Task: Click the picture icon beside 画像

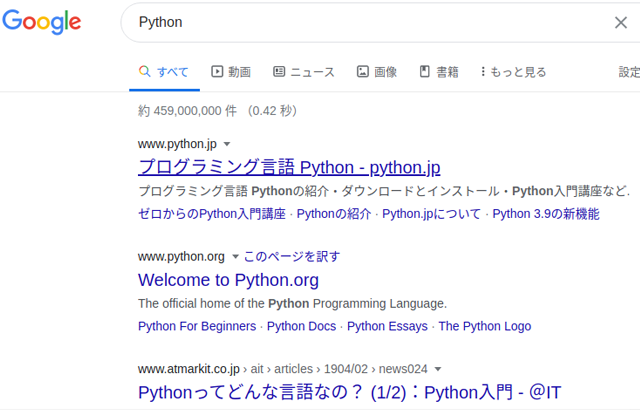Action: point(363,71)
